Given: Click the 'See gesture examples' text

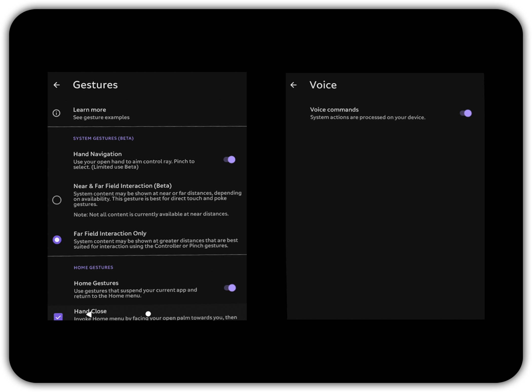Looking at the screenshot, I should [101, 117].
